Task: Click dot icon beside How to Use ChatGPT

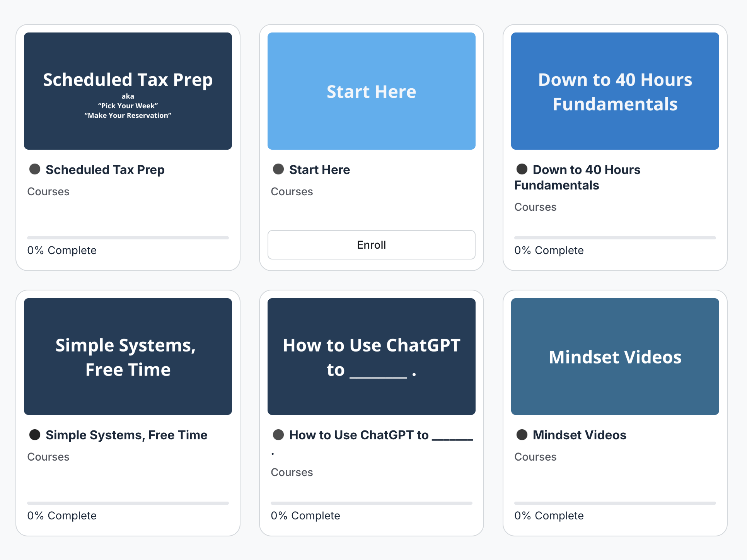Action: (278, 435)
